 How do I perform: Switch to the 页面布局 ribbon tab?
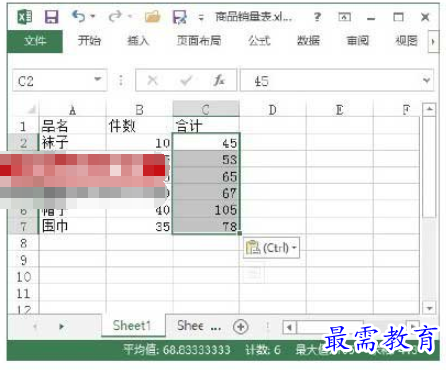[199, 41]
